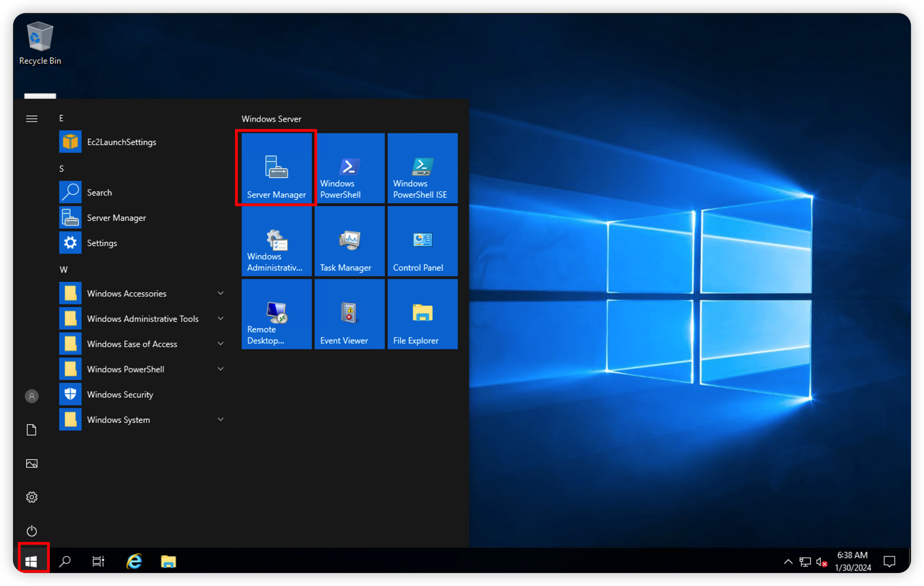The width and height of the screenshot is (924, 586).
Task: Open Windows PowerShell ISE tile
Action: pyautogui.click(x=422, y=168)
